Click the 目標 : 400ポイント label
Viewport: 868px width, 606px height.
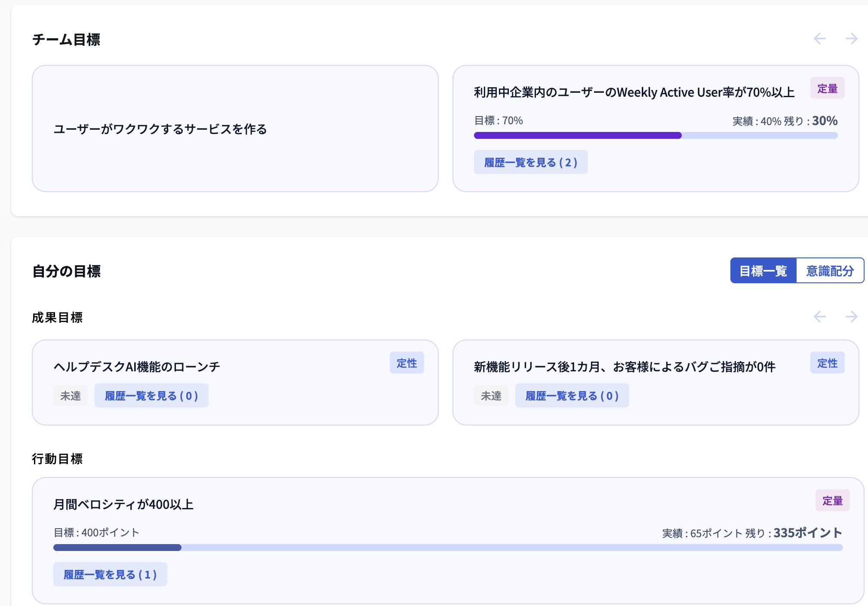[96, 533]
